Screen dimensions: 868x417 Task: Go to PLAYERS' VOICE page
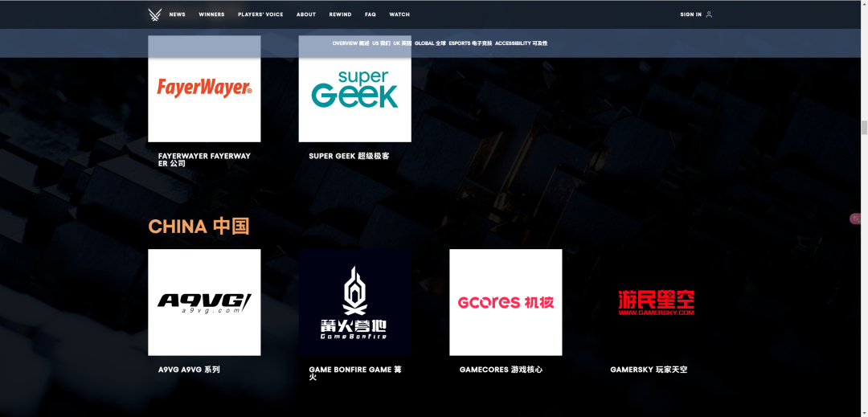pyautogui.click(x=260, y=14)
